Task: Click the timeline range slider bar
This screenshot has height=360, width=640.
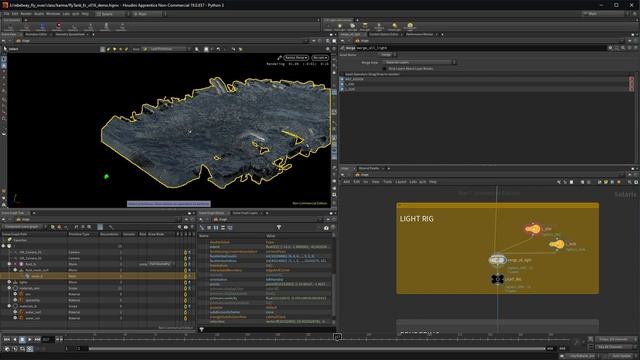Action: click(317, 349)
